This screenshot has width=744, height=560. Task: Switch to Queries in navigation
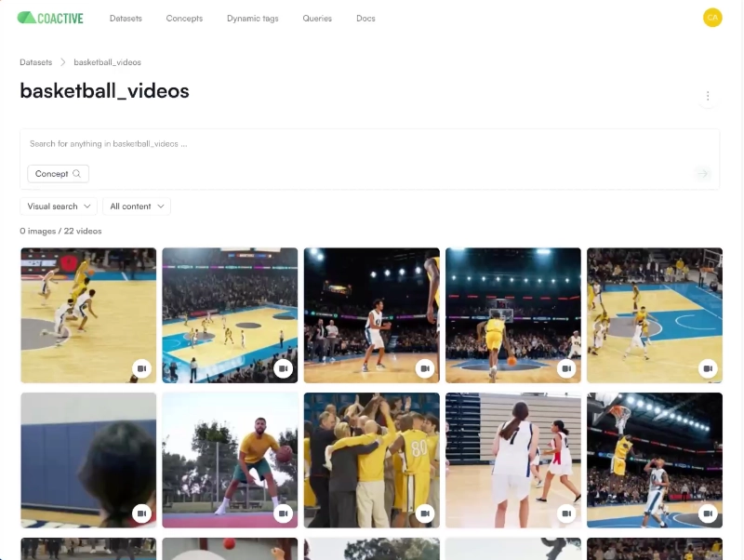pyautogui.click(x=317, y=19)
